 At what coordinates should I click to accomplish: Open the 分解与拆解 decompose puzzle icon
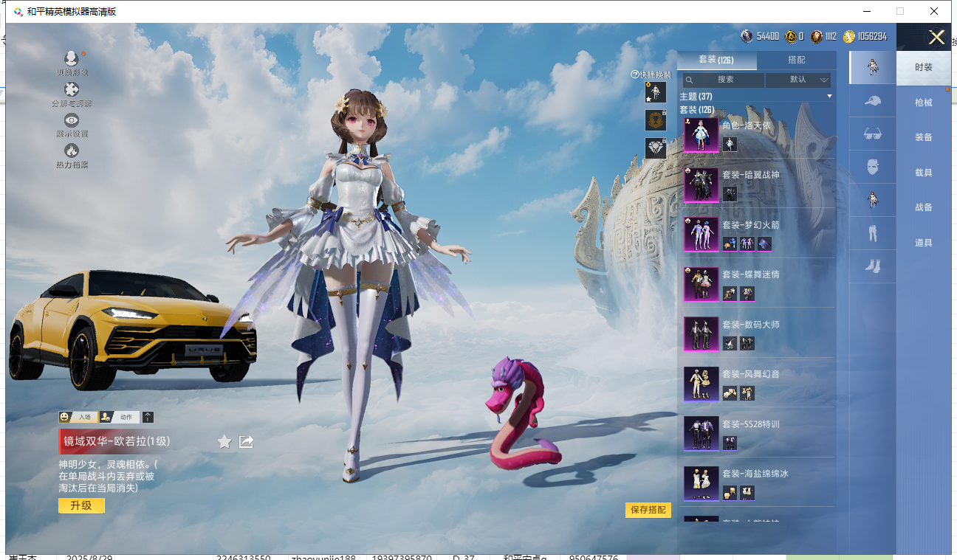pyautogui.click(x=72, y=90)
